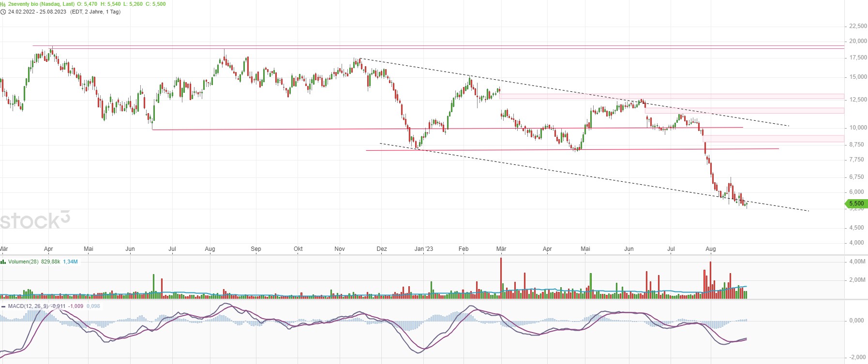Open the 2seventy bio (Nasdaq, Last) title
This screenshot has height=364, width=868.
pyautogui.click(x=41, y=4)
